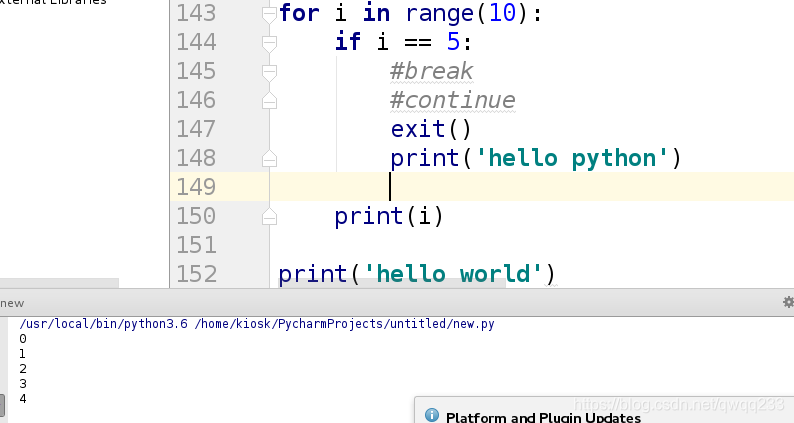Image resolution: width=794 pixels, height=423 pixels.
Task: Click the '#break' comment
Action: point(431,71)
